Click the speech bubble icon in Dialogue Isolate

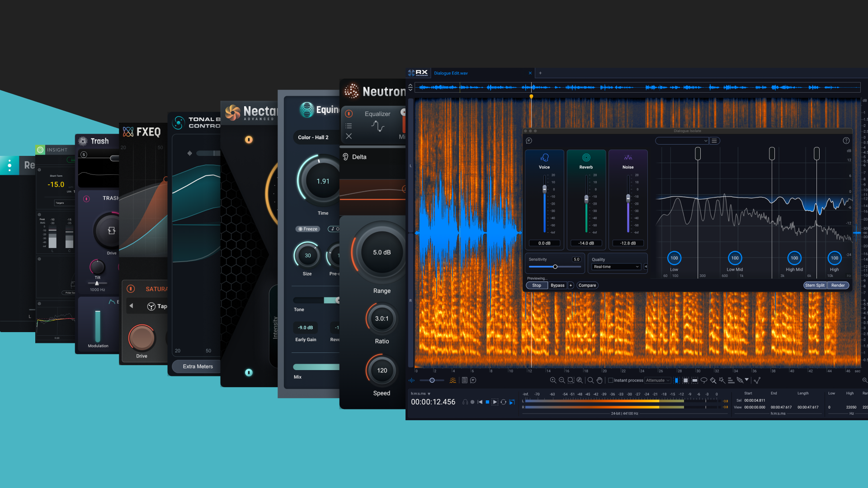[x=529, y=141]
